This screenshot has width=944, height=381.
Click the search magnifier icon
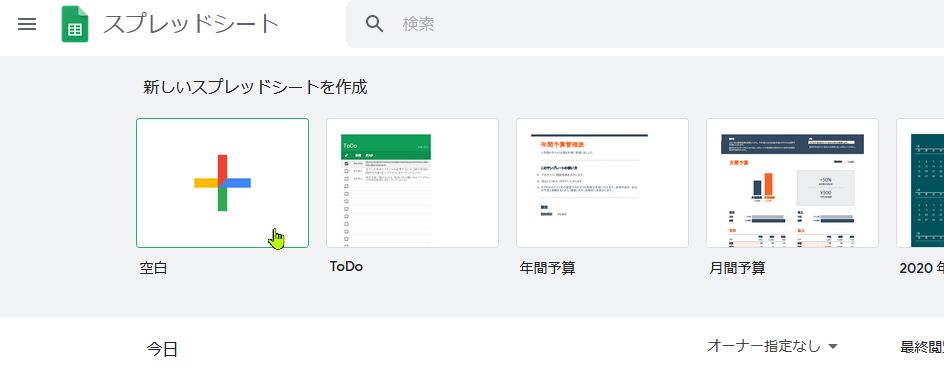(374, 24)
